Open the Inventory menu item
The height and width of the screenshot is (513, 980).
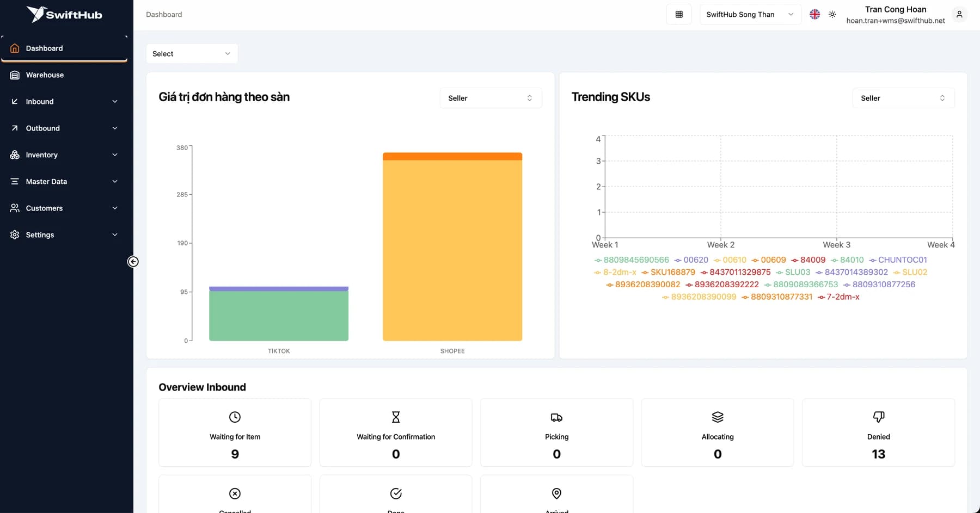[x=64, y=155]
